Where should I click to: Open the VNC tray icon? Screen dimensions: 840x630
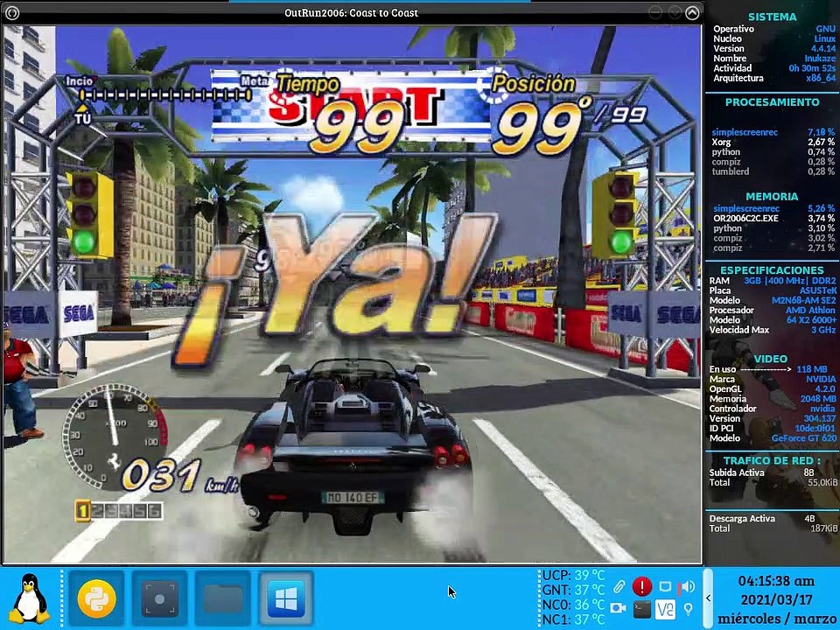pyautogui.click(x=665, y=609)
